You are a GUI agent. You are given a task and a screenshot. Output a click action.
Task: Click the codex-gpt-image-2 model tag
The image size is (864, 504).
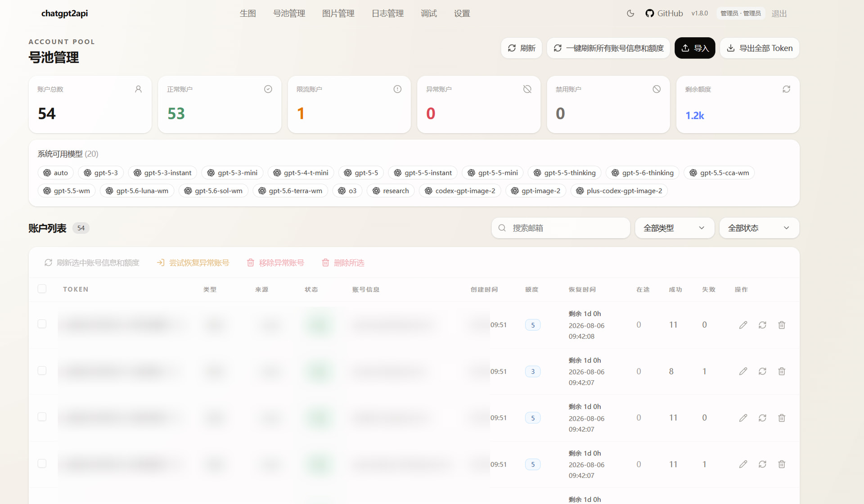pyautogui.click(x=460, y=191)
